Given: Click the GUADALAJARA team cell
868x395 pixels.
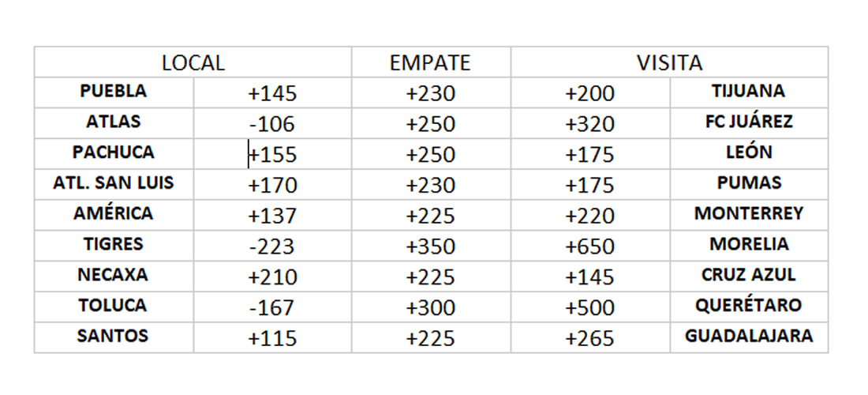Looking at the screenshot, I should pyautogui.click(x=749, y=337).
